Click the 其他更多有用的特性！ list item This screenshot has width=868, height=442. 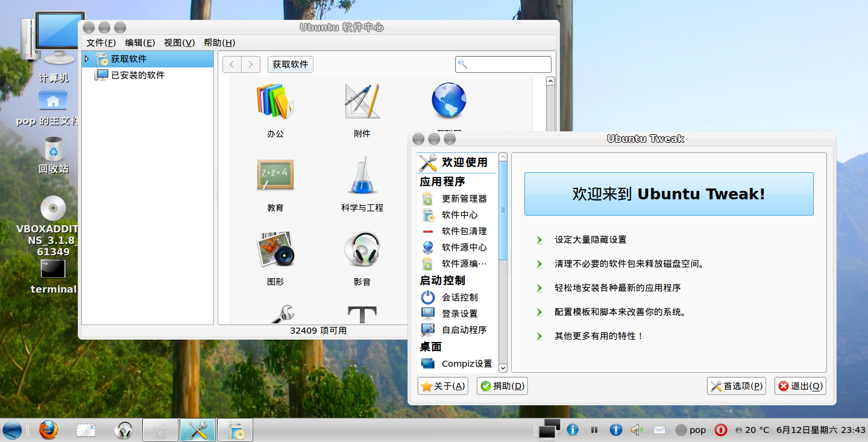point(600,336)
